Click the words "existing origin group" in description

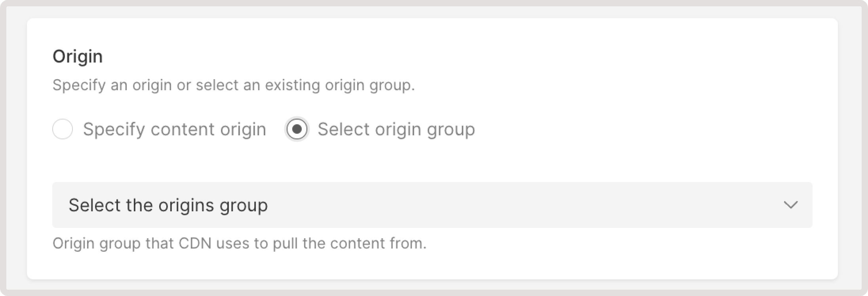point(340,85)
